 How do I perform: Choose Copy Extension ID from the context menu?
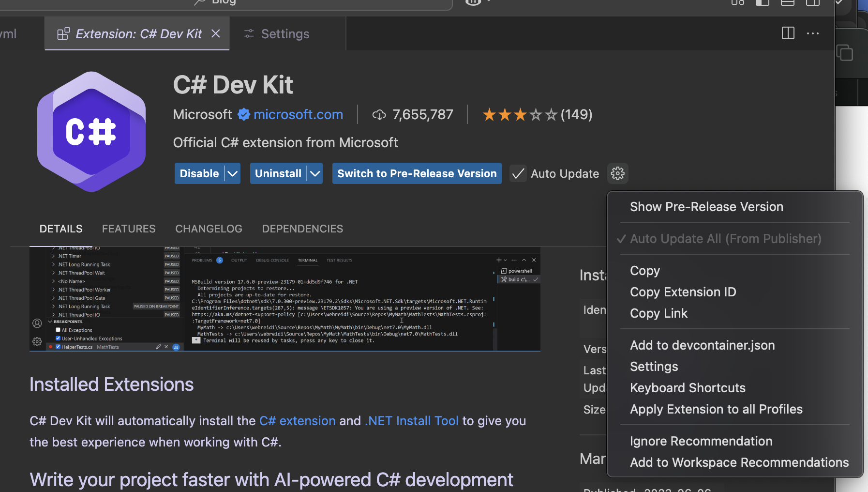point(683,292)
